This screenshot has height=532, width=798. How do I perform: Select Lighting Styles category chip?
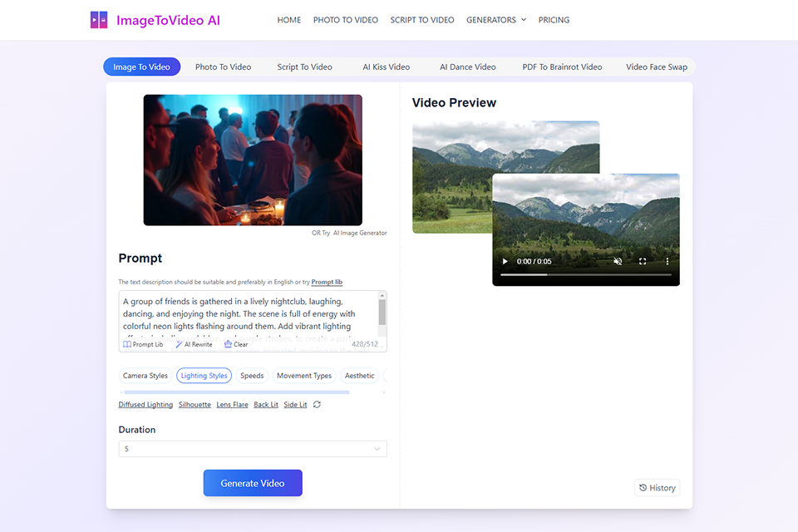pyautogui.click(x=204, y=375)
